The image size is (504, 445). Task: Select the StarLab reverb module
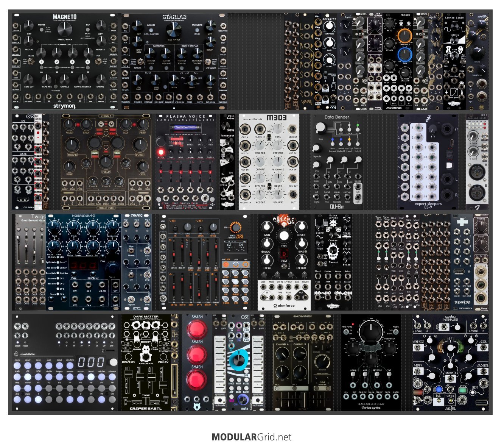pyautogui.click(x=174, y=62)
